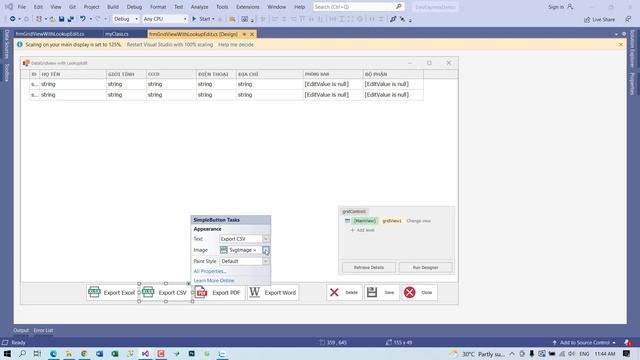Open the File menu
640x360 pixels.
(22, 7)
